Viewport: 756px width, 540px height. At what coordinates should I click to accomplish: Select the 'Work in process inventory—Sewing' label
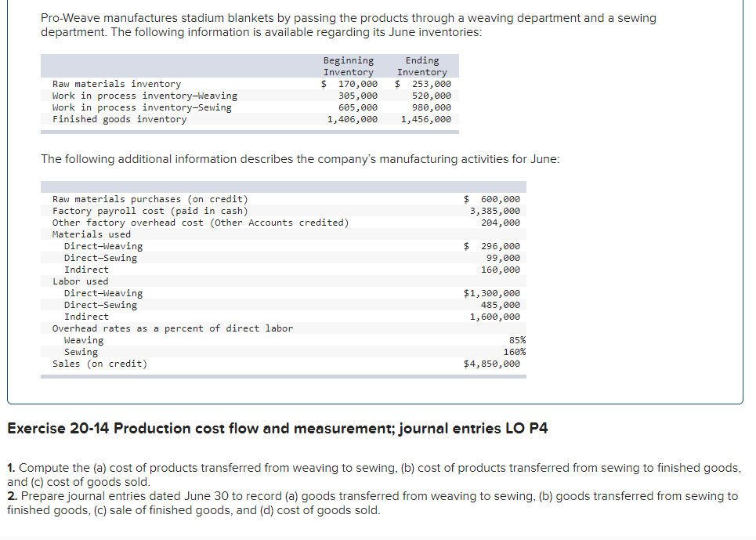[x=142, y=107]
